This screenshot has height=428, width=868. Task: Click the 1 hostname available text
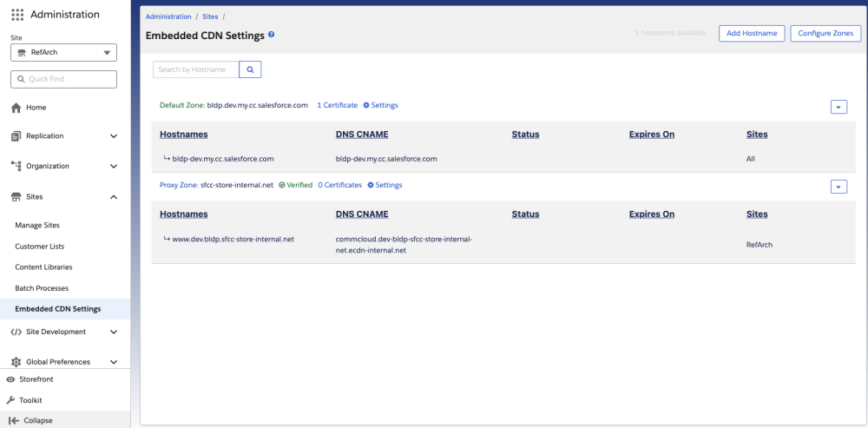coord(670,33)
